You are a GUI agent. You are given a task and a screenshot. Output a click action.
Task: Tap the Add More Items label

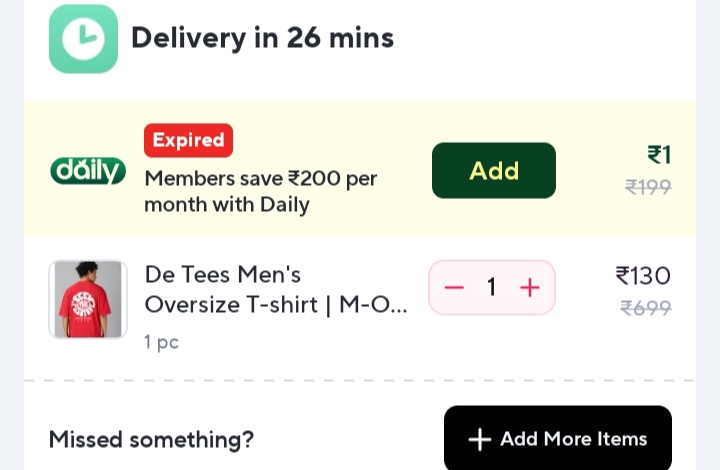coord(573,439)
